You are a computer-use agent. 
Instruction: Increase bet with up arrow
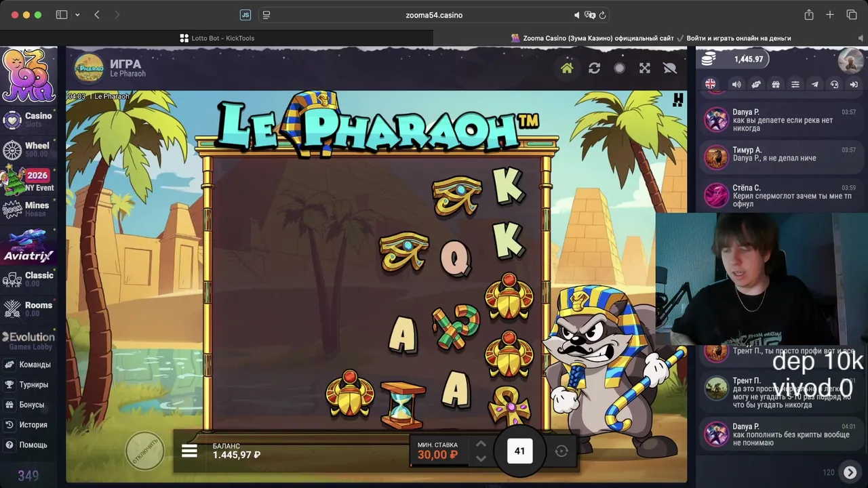481,444
